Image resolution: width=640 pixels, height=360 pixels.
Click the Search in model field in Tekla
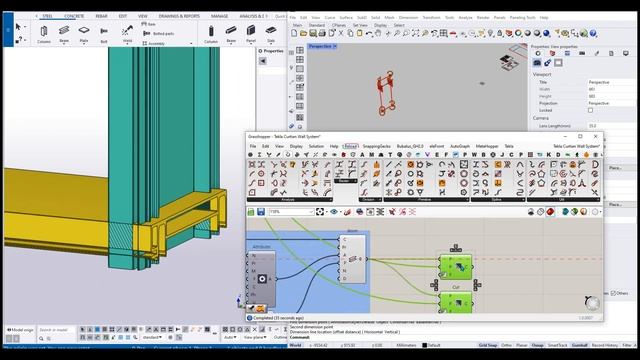point(56,330)
